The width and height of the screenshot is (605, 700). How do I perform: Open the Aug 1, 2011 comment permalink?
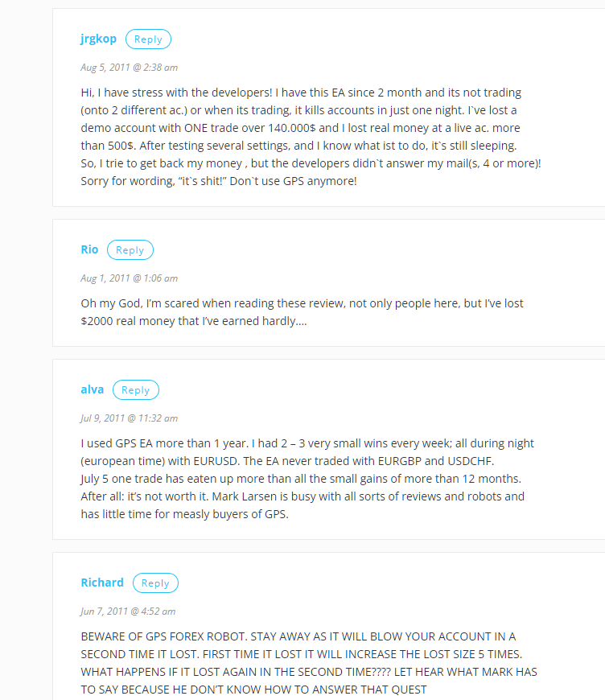point(129,278)
